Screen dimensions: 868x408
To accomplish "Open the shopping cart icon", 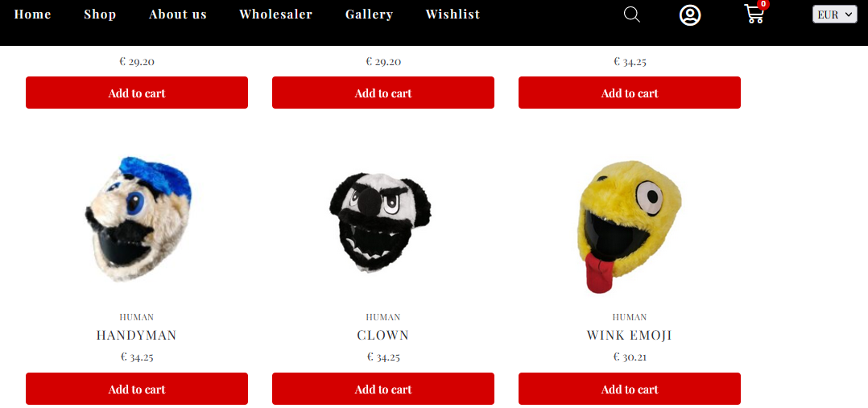I will (x=754, y=14).
